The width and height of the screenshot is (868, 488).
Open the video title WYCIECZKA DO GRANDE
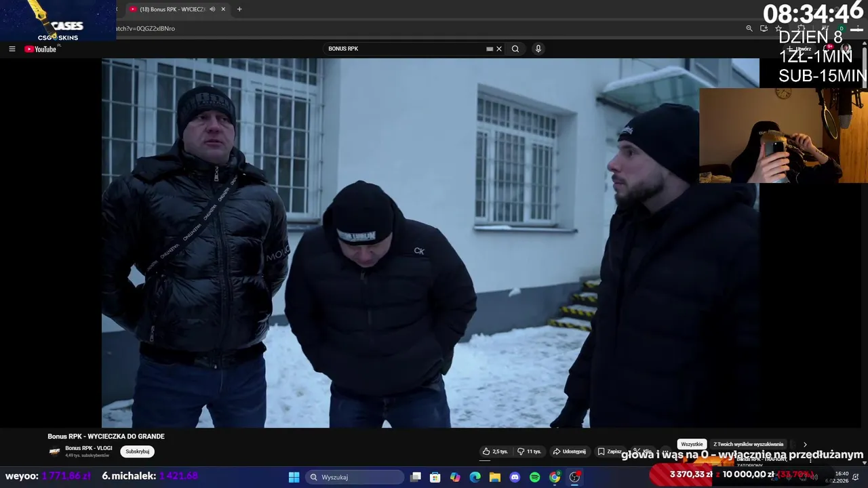point(106,436)
